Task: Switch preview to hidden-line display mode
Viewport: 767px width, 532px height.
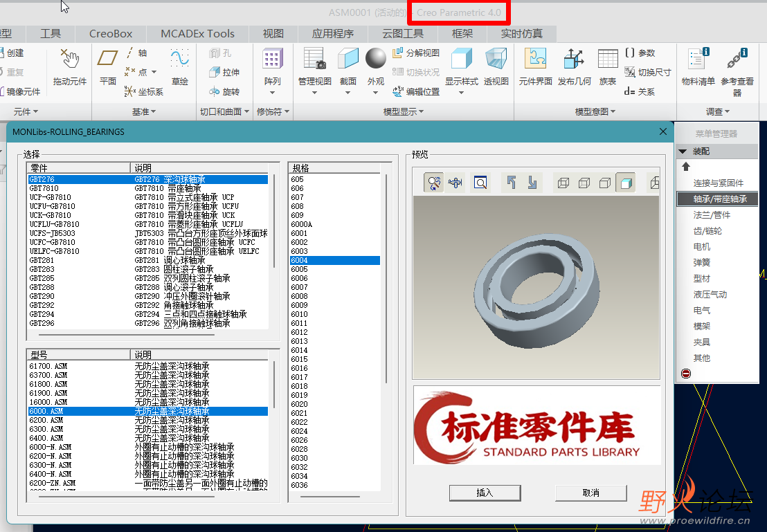Action: point(584,182)
